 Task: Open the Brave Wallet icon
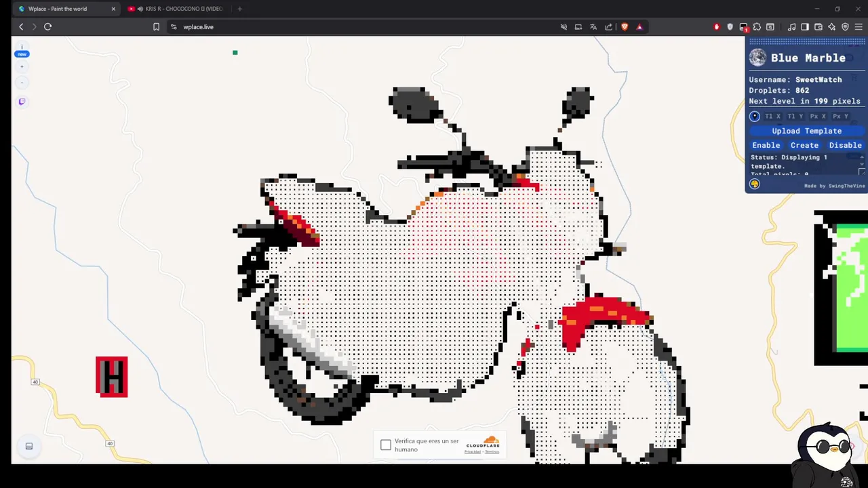point(818,26)
